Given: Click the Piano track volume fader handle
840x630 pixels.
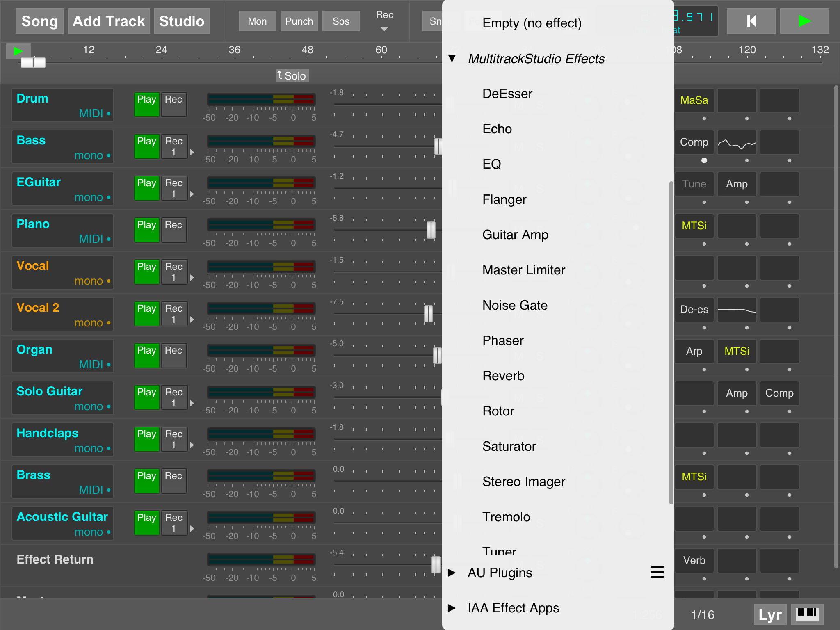Looking at the screenshot, I should point(431,230).
